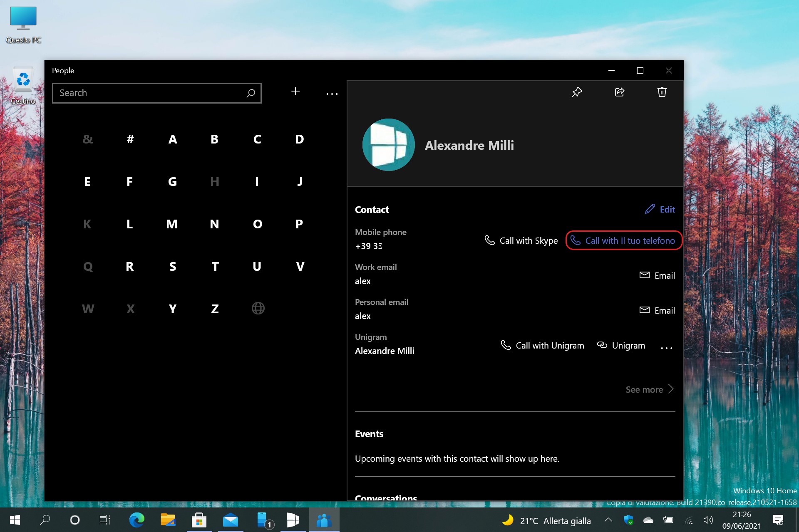Open Cortana from the taskbar

75,520
